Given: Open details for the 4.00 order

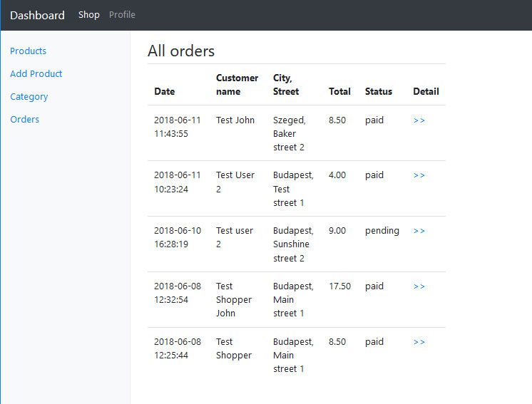Looking at the screenshot, I should click(419, 175).
